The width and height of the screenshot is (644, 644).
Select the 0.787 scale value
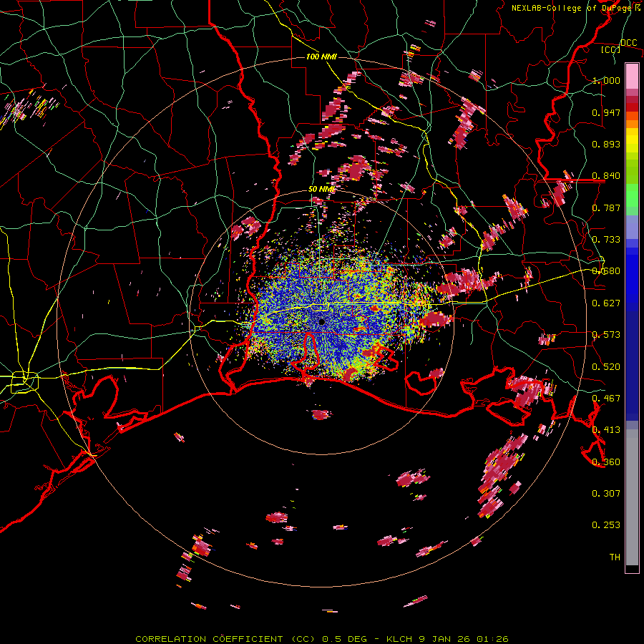(x=606, y=208)
